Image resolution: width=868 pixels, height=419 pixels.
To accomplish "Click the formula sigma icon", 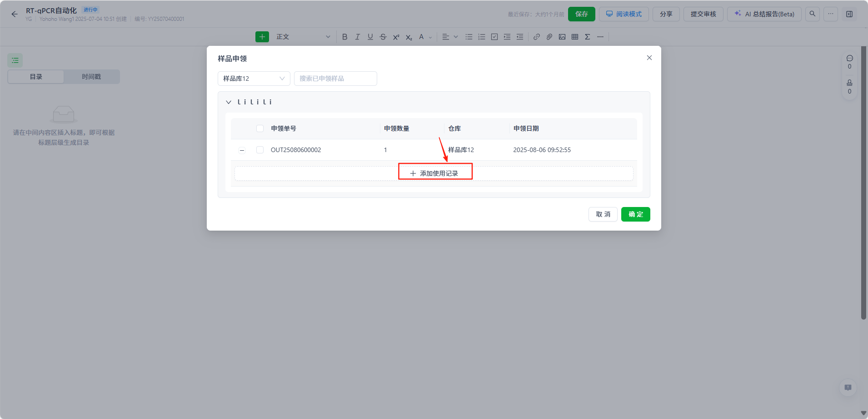I will 587,37.
